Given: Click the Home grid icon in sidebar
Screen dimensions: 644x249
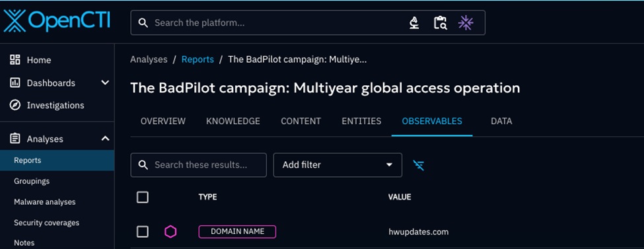Looking at the screenshot, I should pos(15,59).
